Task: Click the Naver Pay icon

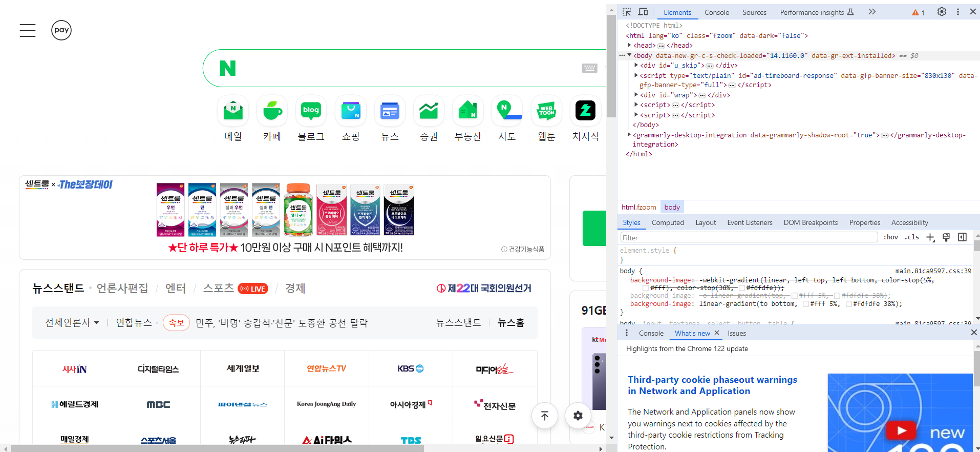Action: coord(61,30)
